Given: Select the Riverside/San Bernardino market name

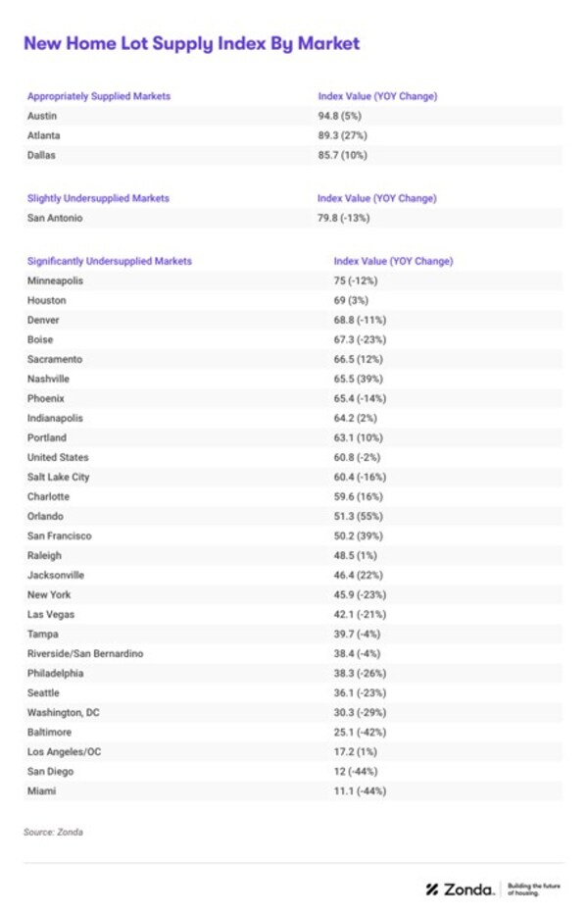Looking at the screenshot, I should point(85,653).
